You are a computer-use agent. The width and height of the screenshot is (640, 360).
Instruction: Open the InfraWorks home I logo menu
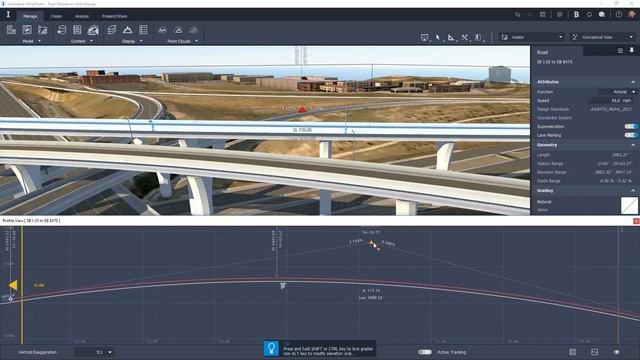pyautogui.click(x=8, y=15)
